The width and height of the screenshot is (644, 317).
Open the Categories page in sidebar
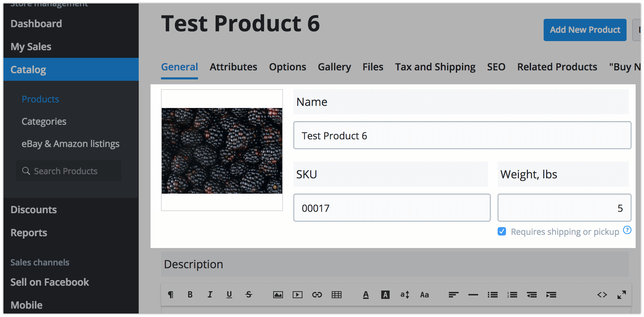[x=44, y=122]
